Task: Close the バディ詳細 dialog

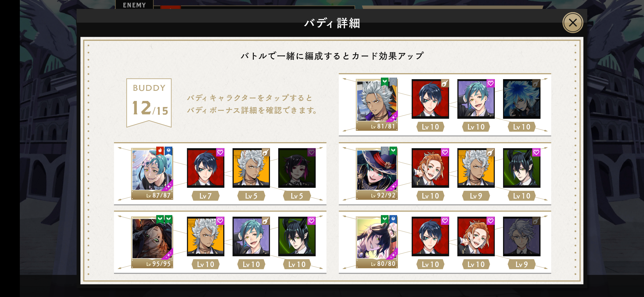Action: [x=573, y=23]
